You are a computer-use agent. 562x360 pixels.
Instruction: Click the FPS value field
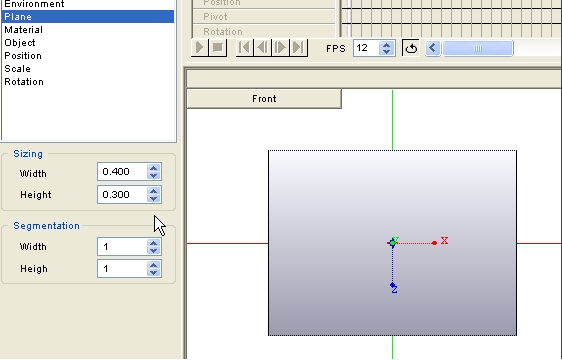[367, 48]
